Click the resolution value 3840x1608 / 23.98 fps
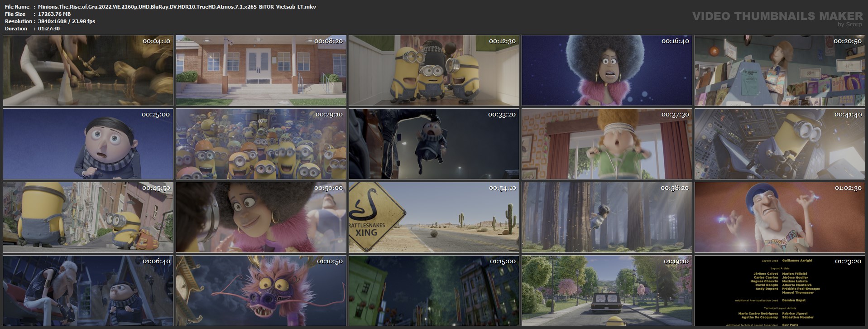The image size is (868, 329). [x=67, y=21]
